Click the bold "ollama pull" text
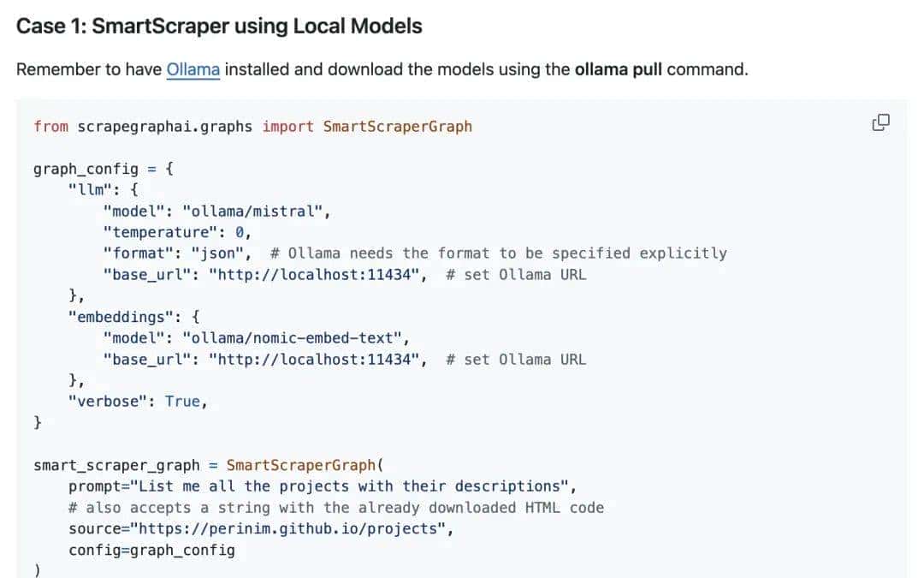 [x=619, y=69]
